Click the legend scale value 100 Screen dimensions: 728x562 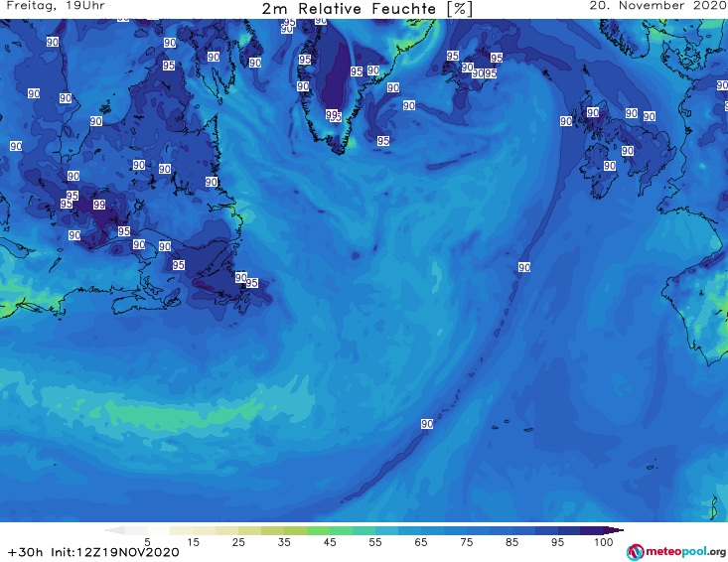(x=604, y=542)
